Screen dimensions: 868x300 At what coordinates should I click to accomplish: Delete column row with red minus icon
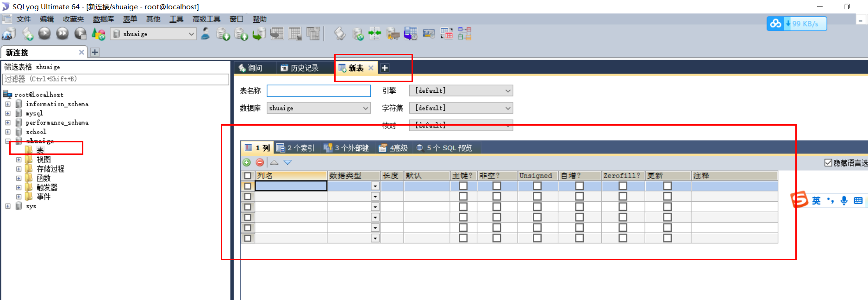tap(260, 162)
